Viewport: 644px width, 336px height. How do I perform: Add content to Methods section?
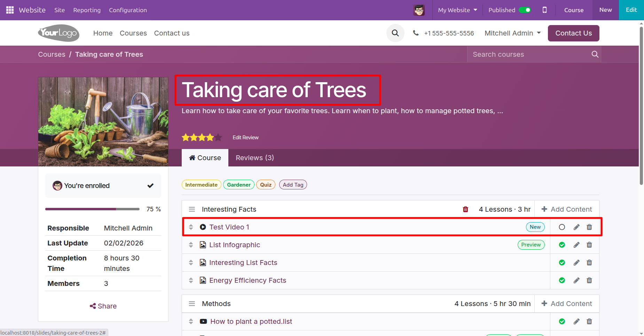click(567, 304)
